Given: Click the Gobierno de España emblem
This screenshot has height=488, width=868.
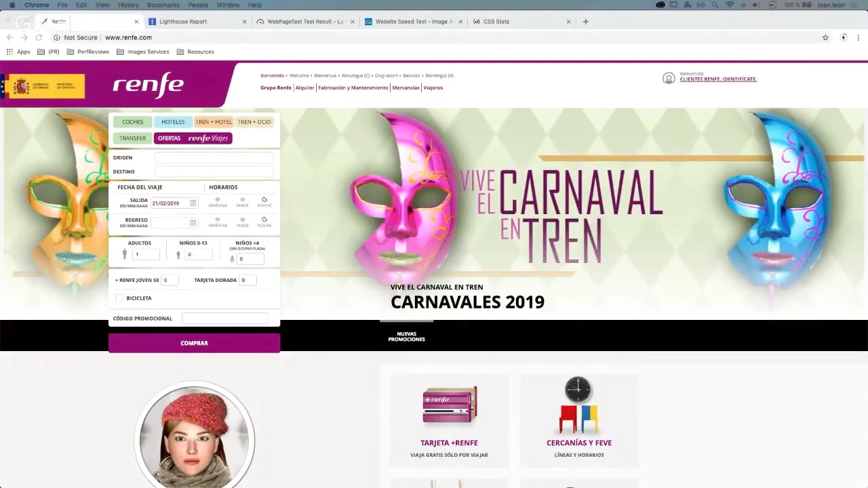Looking at the screenshot, I should click(22, 87).
